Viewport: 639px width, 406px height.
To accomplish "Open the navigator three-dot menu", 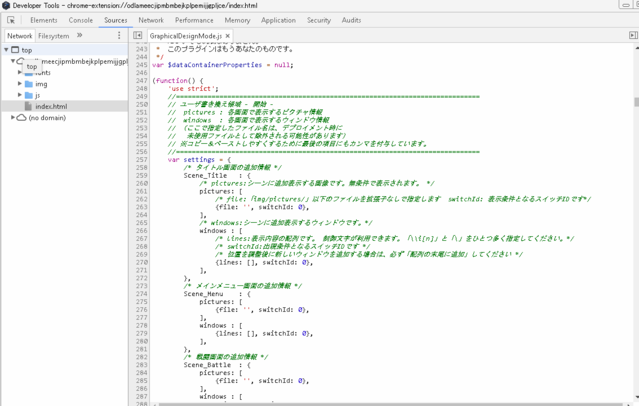I will tap(119, 35).
